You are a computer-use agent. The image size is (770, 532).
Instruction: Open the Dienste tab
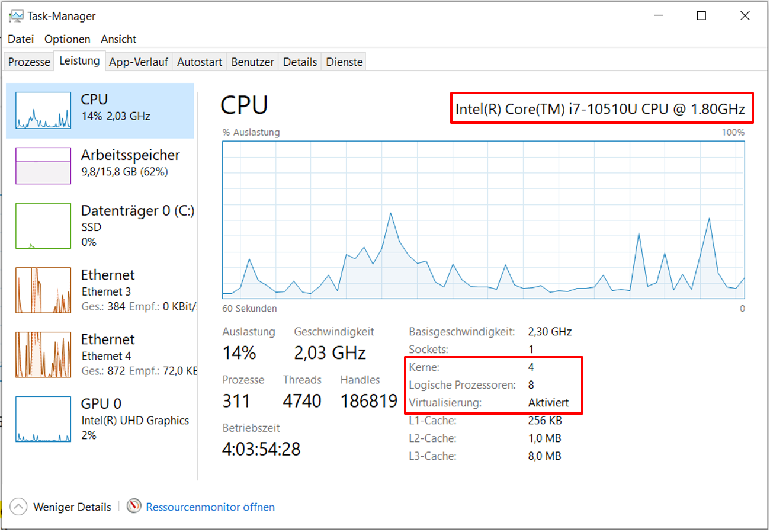344,62
